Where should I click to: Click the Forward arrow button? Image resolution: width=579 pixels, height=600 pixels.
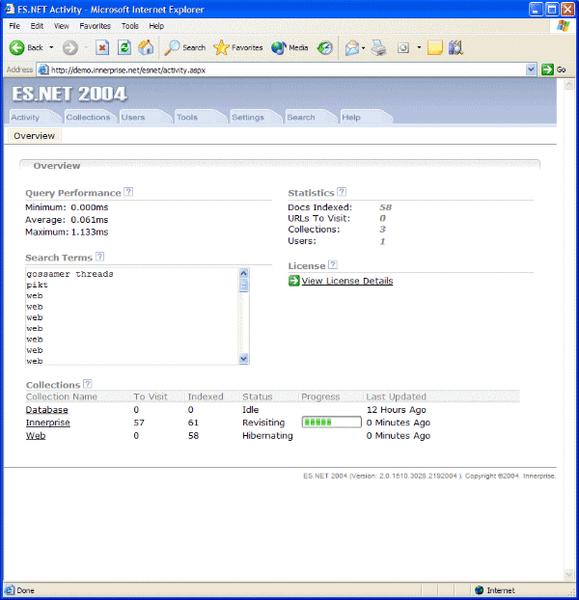tap(70, 48)
